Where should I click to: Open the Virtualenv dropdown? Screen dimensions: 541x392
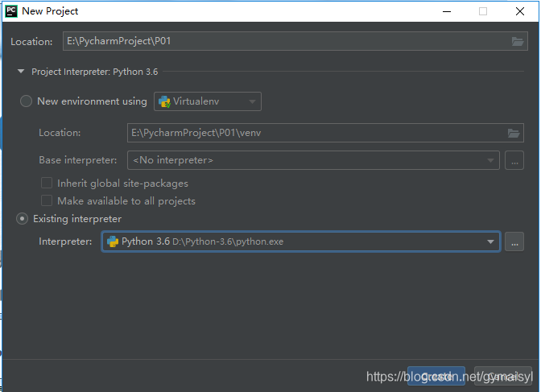coord(208,101)
